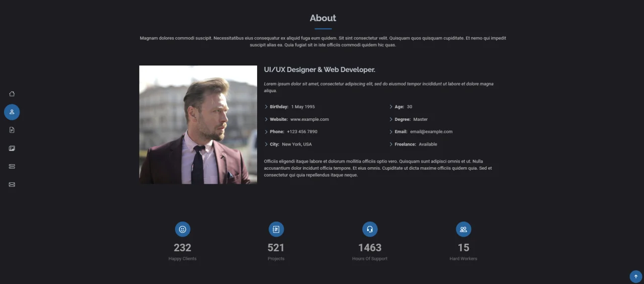
Task: Open Services via server sidebar icon
Action: (12, 166)
